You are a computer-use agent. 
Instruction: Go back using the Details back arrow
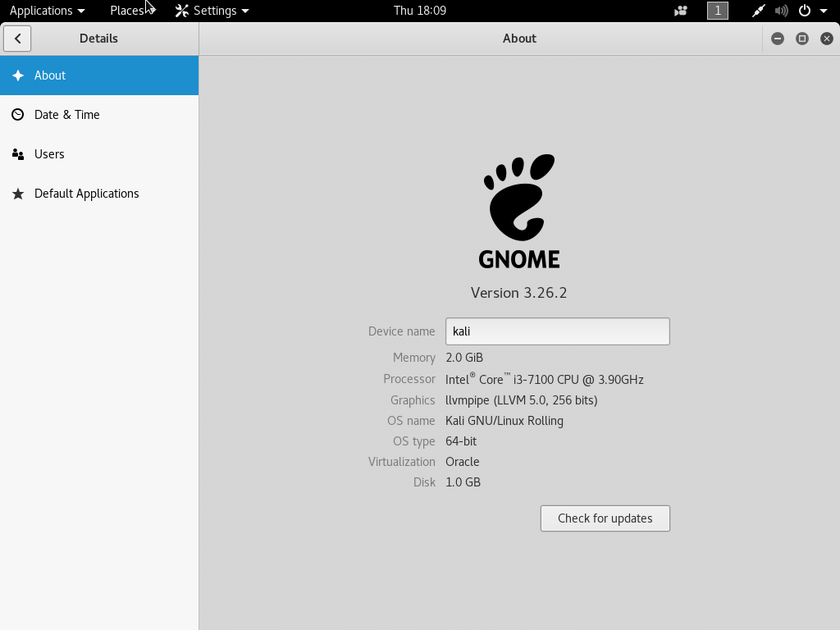click(17, 39)
